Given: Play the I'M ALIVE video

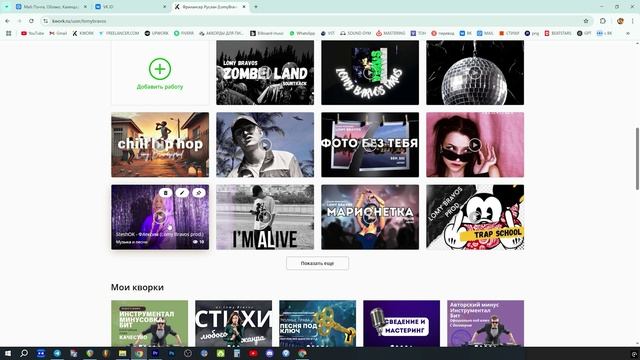Looking at the screenshot, I should coord(265,217).
